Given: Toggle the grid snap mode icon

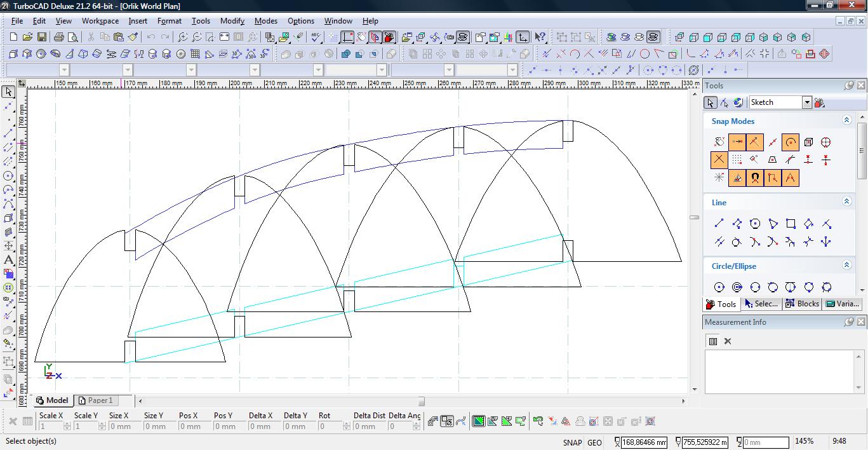Looking at the screenshot, I should point(737,160).
